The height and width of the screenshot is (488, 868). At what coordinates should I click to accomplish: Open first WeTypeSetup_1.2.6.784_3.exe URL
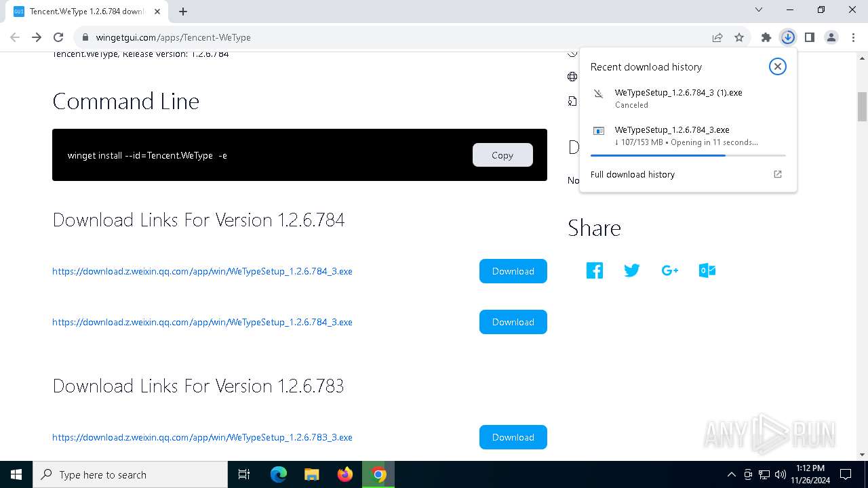click(202, 271)
